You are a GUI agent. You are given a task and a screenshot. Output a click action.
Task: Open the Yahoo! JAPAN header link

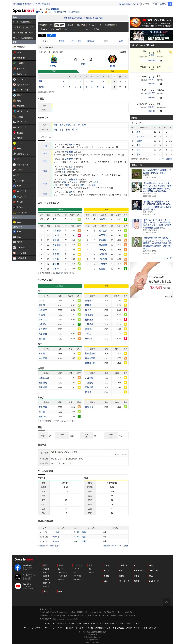[x=125, y=4]
